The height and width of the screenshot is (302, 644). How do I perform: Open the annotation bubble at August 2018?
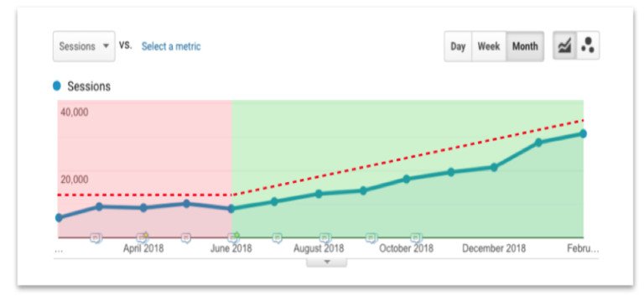[325, 237]
